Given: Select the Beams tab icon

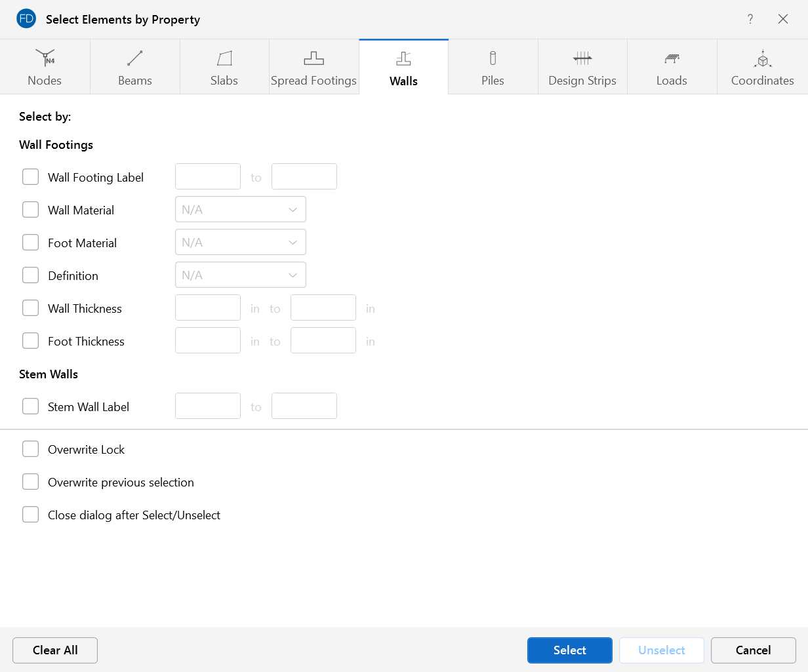Looking at the screenshot, I should [x=134, y=58].
